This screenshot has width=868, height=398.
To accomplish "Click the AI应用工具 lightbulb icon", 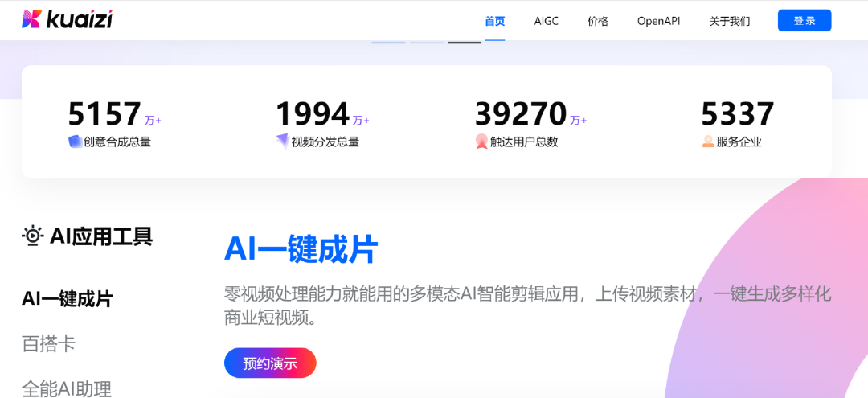I will (33, 236).
